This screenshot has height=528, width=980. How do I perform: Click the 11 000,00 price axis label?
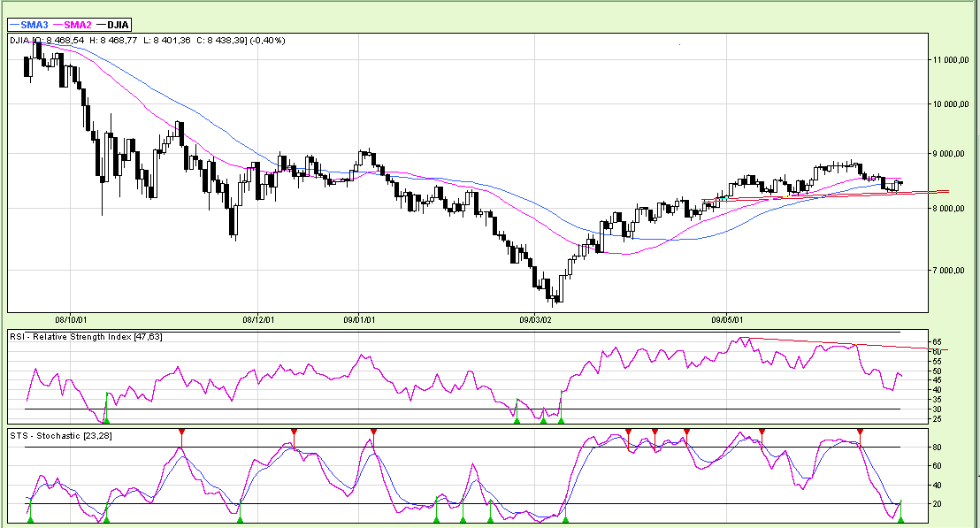tap(951, 60)
